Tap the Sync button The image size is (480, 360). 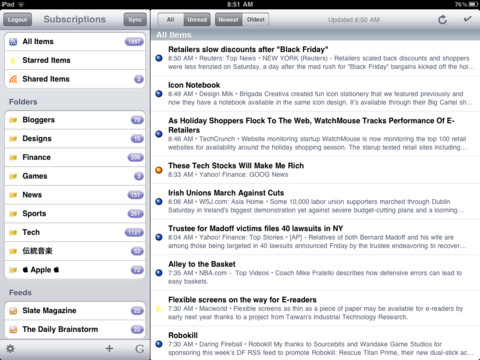coord(135,20)
